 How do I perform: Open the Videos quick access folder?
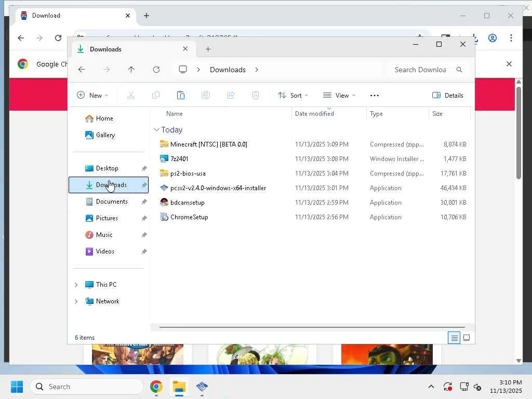pyautogui.click(x=109, y=251)
